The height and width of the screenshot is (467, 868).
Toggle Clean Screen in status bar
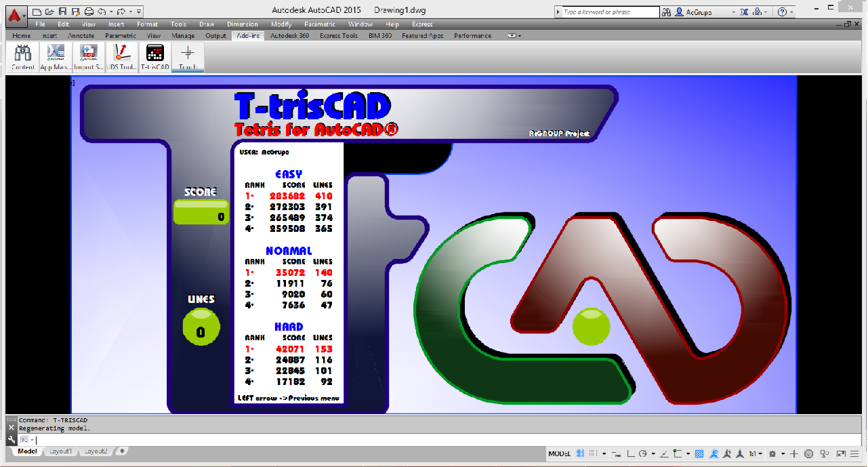pos(841,453)
